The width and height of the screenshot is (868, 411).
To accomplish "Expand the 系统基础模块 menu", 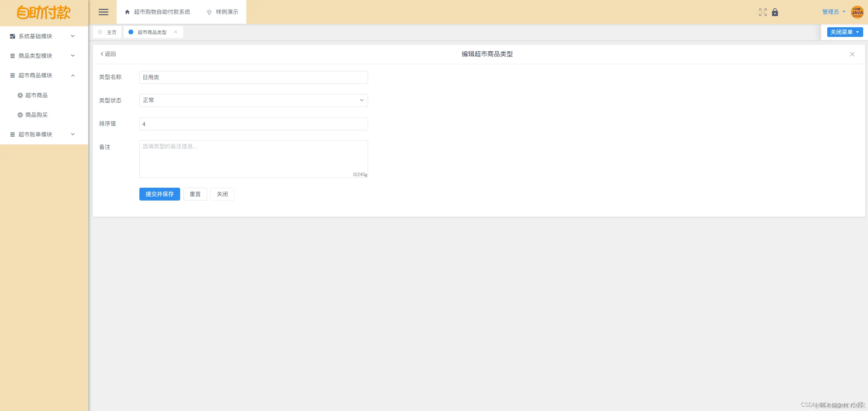I will pyautogui.click(x=42, y=36).
